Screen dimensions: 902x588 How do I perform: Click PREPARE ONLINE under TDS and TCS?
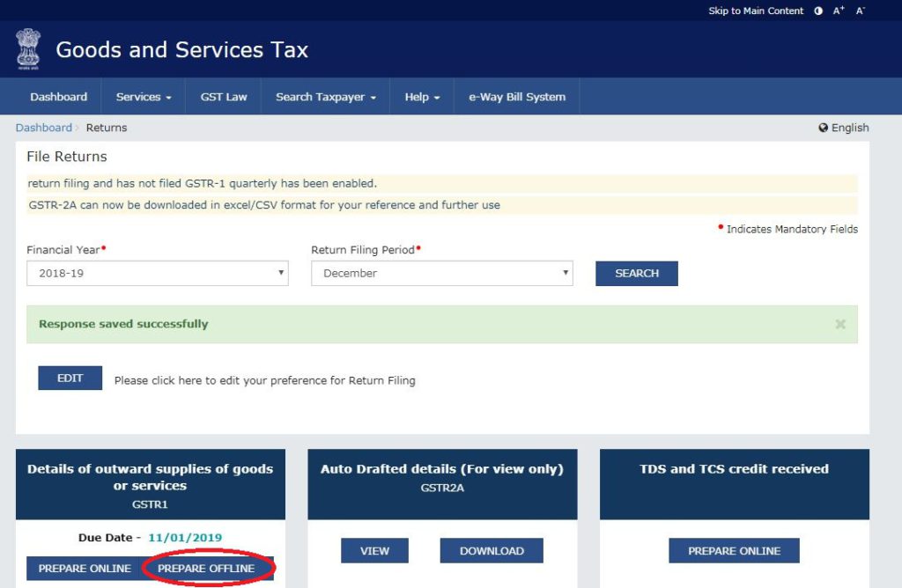coord(734,551)
